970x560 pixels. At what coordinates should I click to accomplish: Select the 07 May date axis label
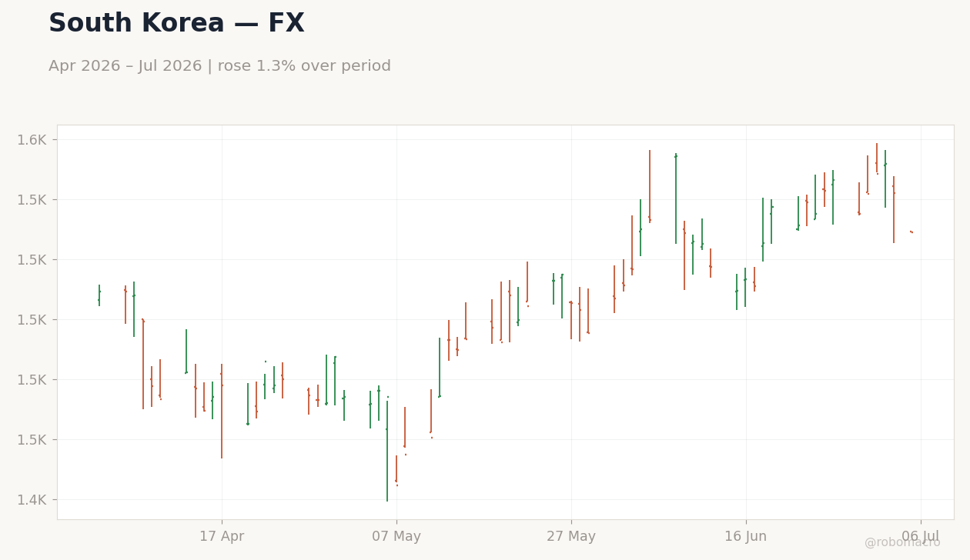pyautogui.click(x=396, y=537)
